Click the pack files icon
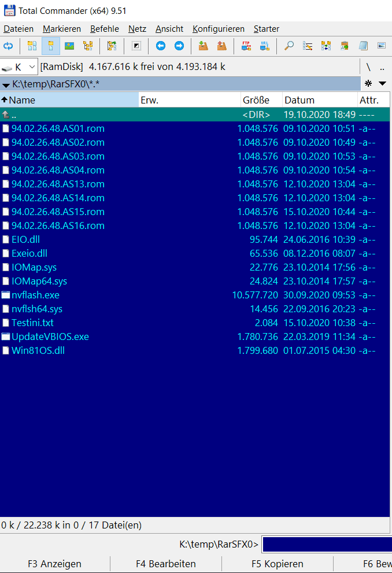392x573 pixels. [203, 46]
